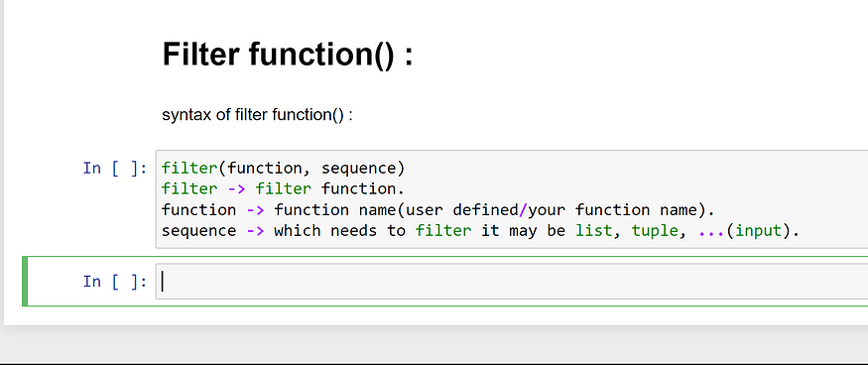This screenshot has height=365, width=868.
Task: Click the green "filter" before "it may be"
Action: (x=442, y=230)
